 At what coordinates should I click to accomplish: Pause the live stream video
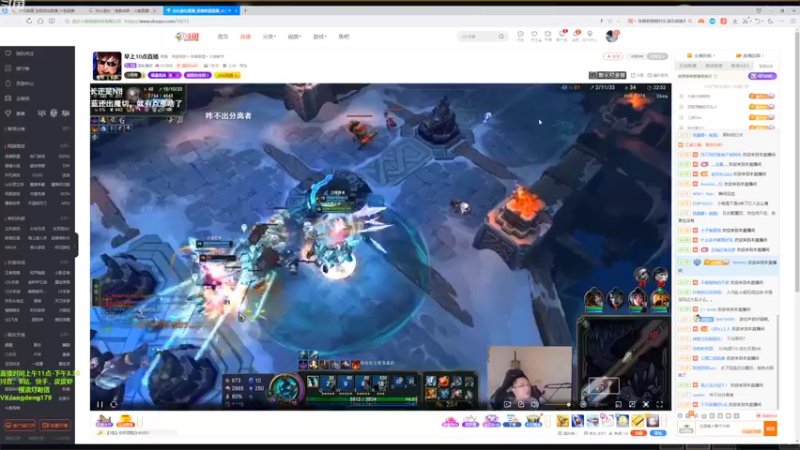click(100, 405)
